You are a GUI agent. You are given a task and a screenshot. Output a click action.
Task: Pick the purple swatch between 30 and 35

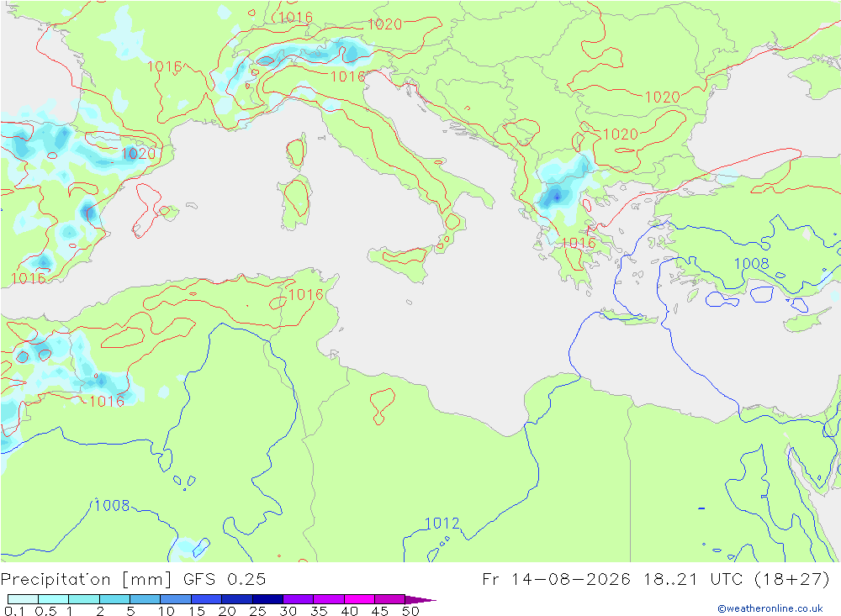(x=299, y=599)
